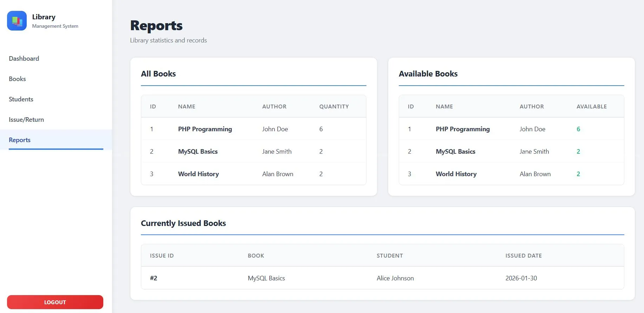Image resolution: width=644 pixels, height=313 pixels.
Task: Click PHP Programming row in All Books
Action: tap(205, 129)
